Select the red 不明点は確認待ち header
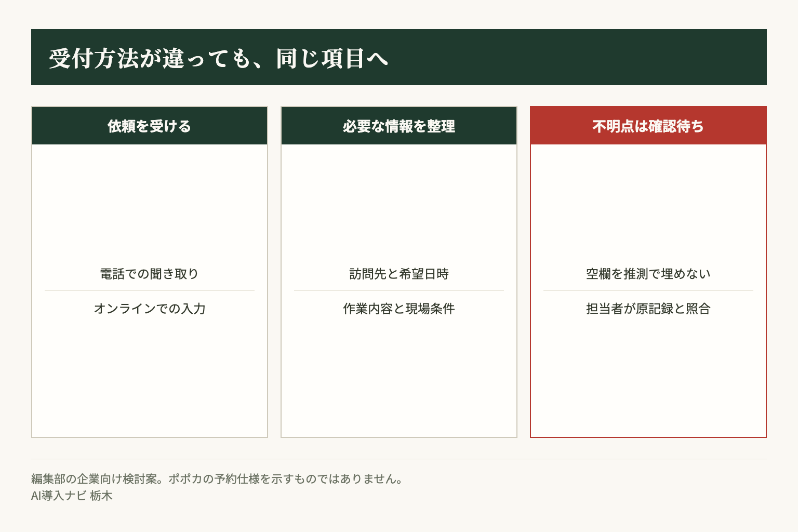798x532 pixels. pyautogui.click(x=648, y=126)
